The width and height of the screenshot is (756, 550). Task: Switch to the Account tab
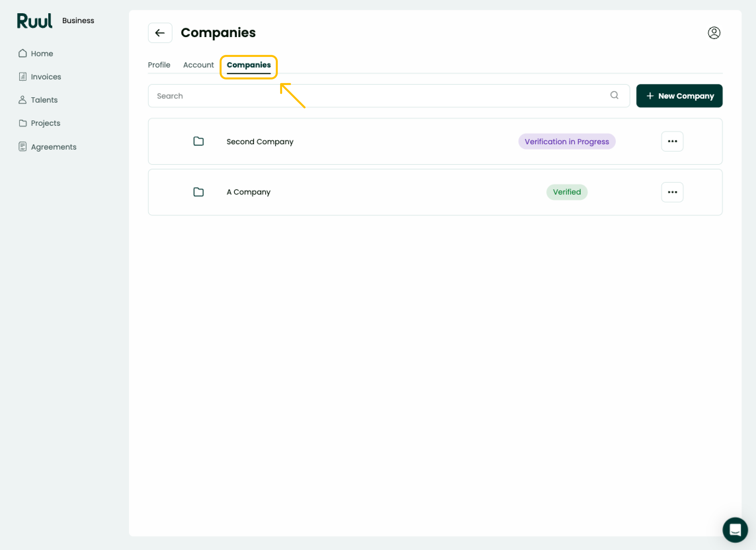(198, 65)
